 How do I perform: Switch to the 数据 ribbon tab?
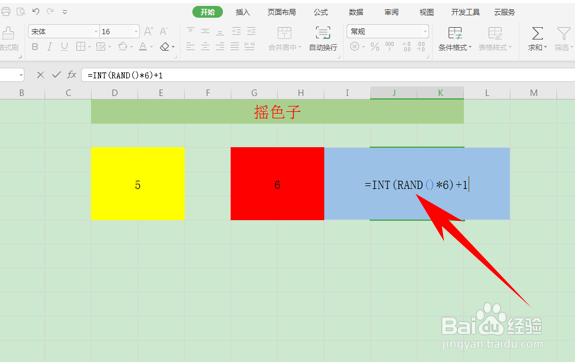[356, 12]
